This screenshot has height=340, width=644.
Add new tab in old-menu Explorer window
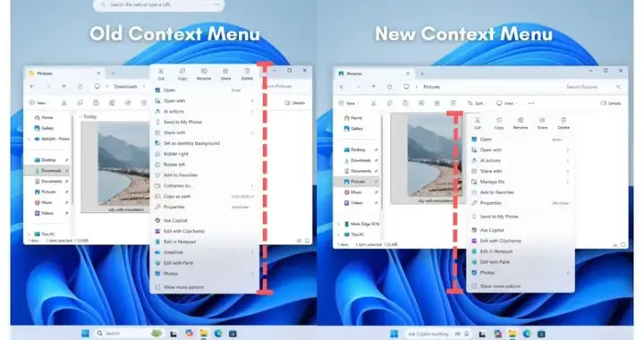113,73
